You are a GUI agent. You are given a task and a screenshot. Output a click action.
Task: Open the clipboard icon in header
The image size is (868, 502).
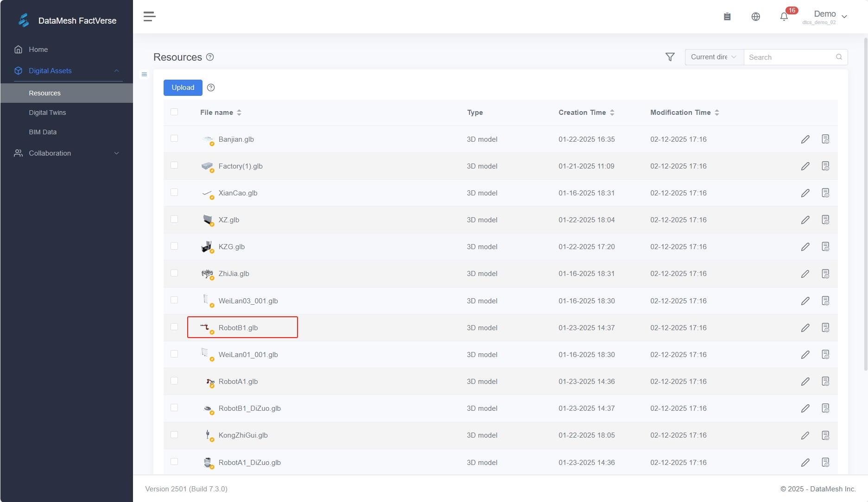pos(727,17)
